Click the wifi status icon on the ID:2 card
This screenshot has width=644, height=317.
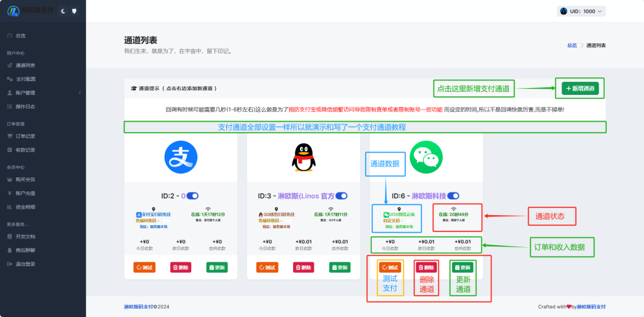208,209
